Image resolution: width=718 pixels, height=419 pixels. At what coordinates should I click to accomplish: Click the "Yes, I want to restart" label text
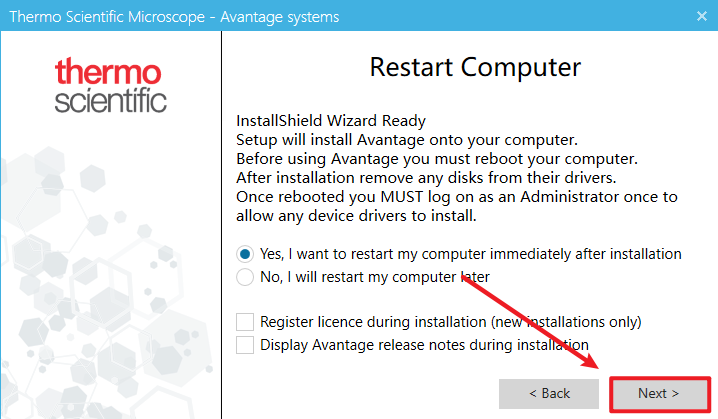point(470,254)
